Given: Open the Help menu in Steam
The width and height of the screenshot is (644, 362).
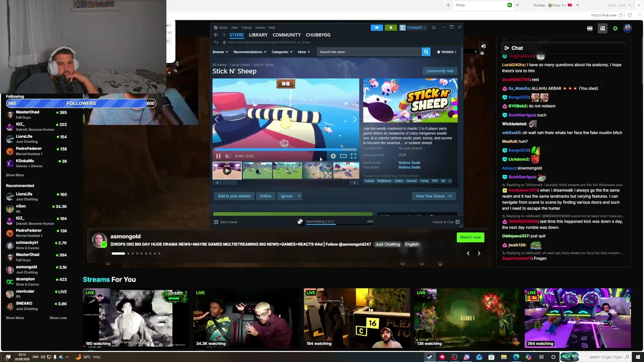Looking at the screenshot, I should click(272, 28).
